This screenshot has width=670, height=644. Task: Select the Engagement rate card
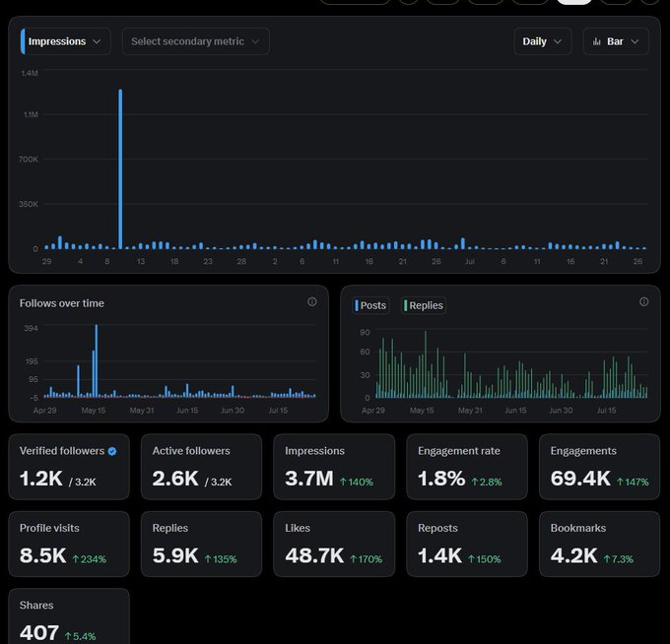click(467, 467)
